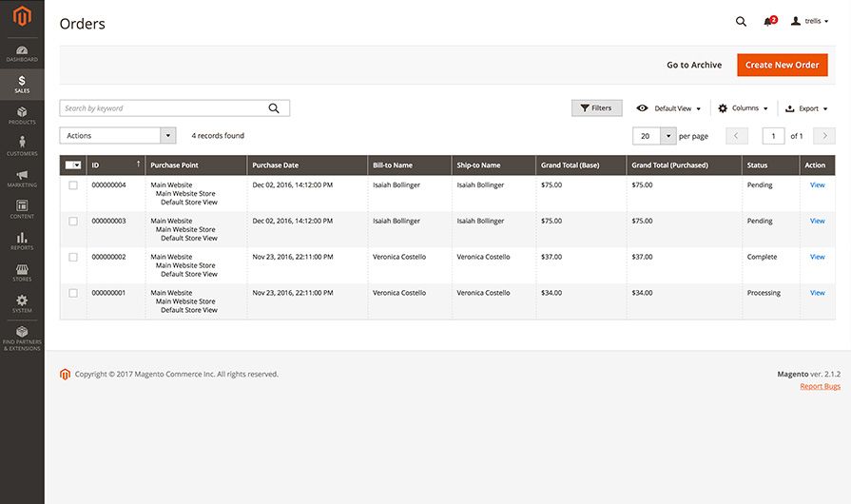
Task: Click the Complete status of order 000000002
Action: coord(762,257)
